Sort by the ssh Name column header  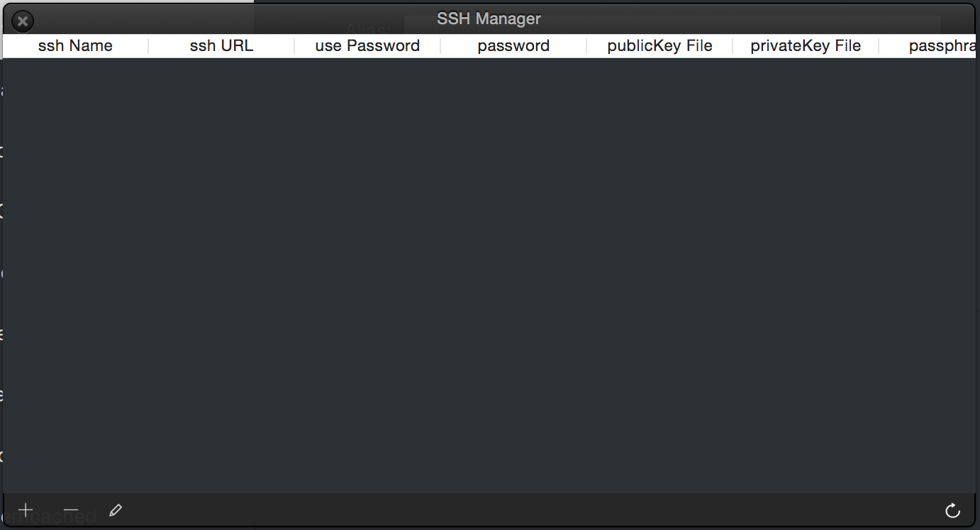(75, 46)
